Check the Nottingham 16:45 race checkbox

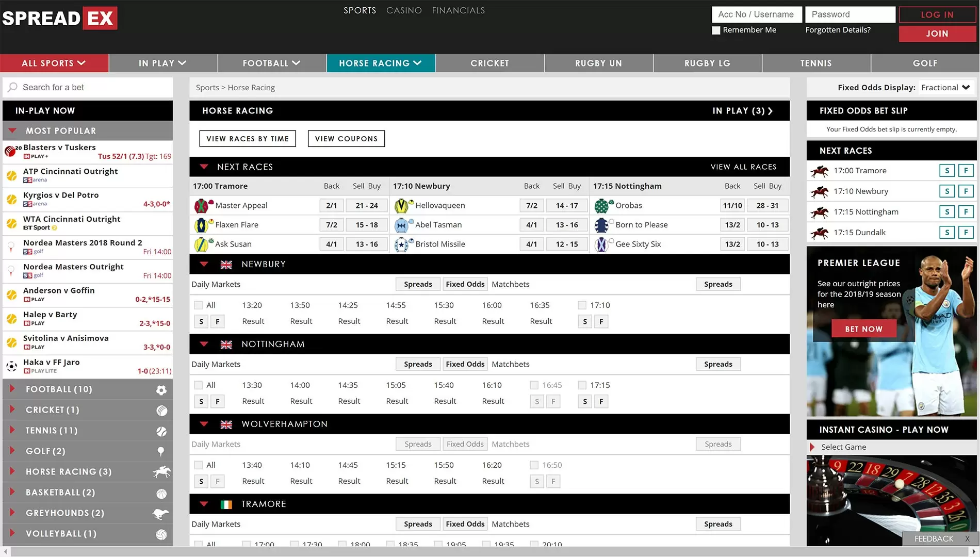(x=534, y=385)
